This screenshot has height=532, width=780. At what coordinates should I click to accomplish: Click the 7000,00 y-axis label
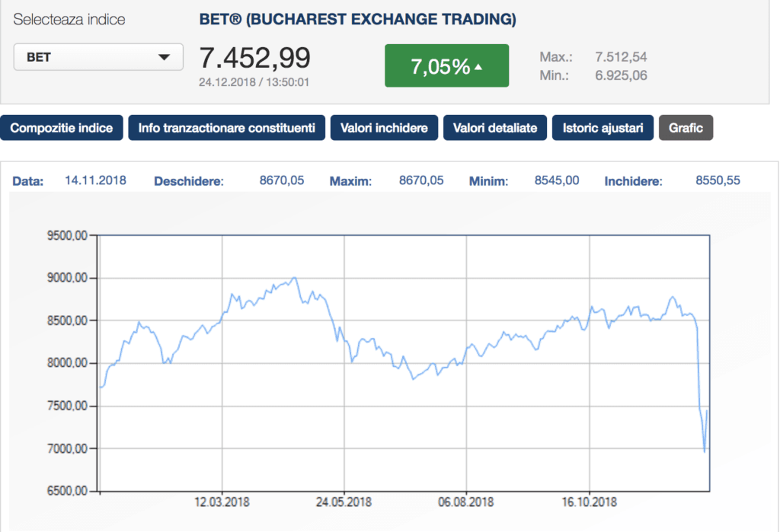67,448
